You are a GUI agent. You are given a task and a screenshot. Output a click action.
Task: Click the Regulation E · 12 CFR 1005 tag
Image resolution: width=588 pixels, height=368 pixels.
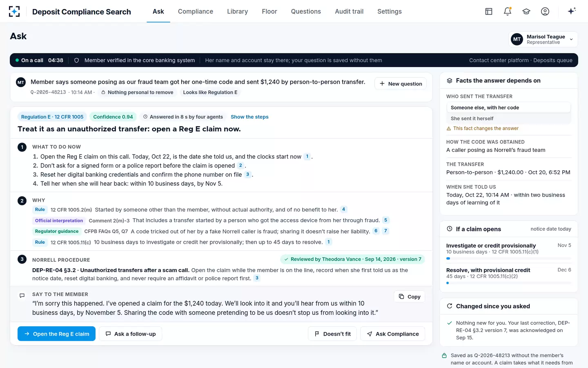52,117
